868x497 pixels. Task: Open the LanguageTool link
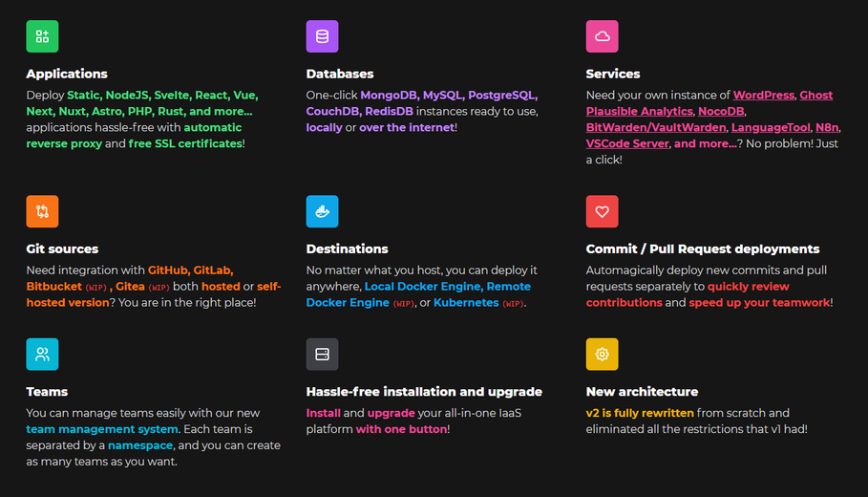click(x=771, y=127)
